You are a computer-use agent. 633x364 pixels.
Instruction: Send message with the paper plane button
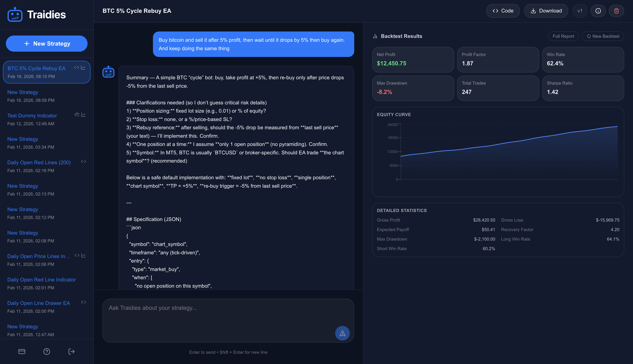coord(342,333)
